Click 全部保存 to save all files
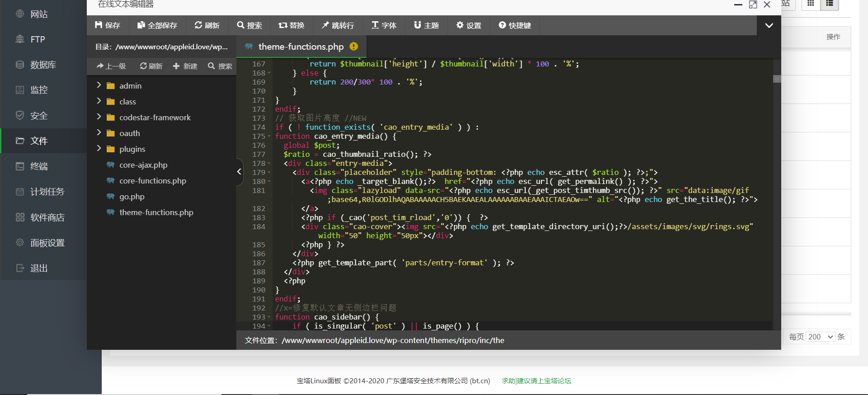Image resolution: width=868 pixels, height=395 pixels. [157, 25]
